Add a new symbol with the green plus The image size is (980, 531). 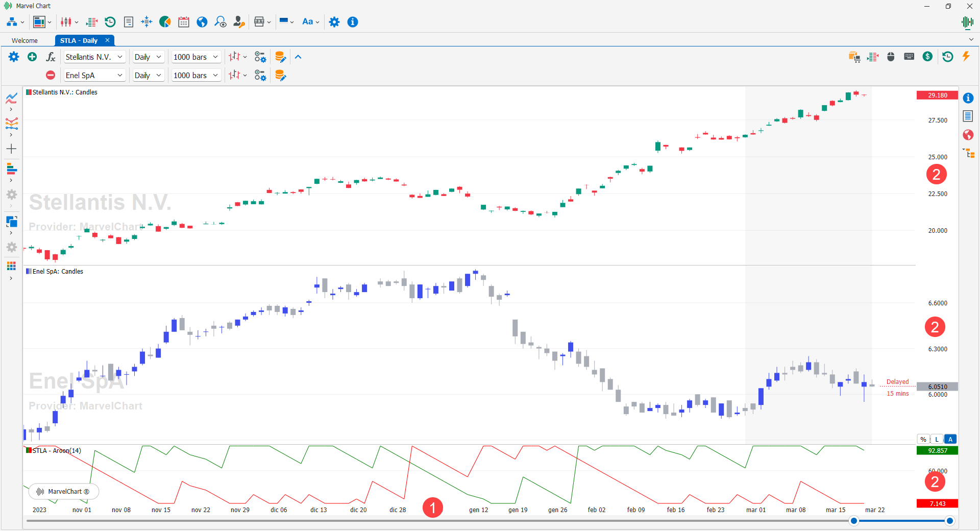[x=32, y=57]
